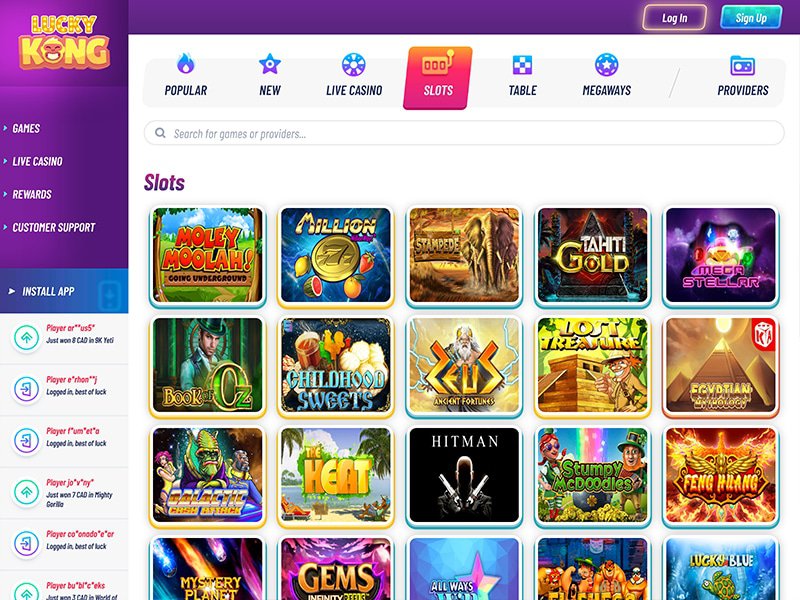Click the search magnifier icon
The width and height of the screenshot is (800, 600).
(160, 133)
